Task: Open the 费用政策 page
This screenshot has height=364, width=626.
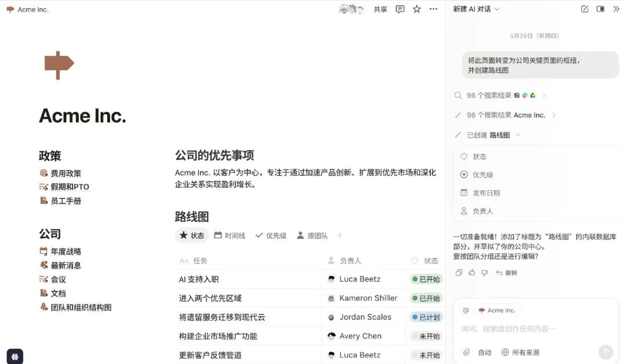Action: [60, 173]
